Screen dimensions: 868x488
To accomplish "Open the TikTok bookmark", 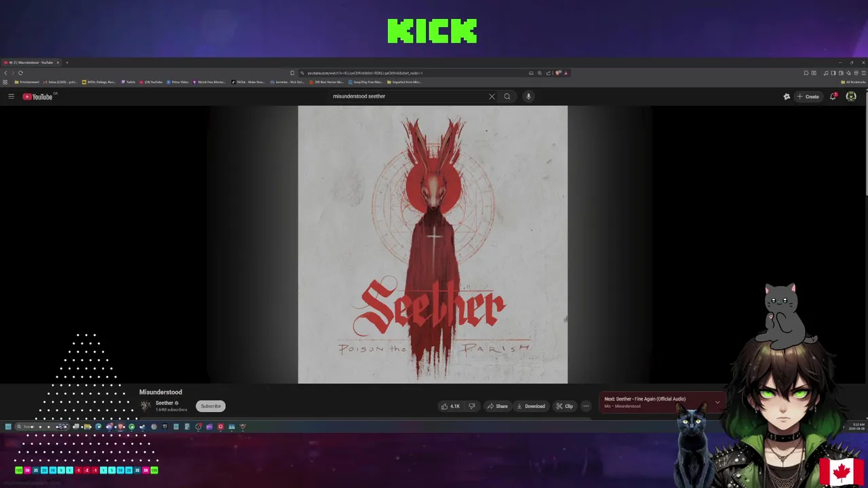I will tap(248, 82).
